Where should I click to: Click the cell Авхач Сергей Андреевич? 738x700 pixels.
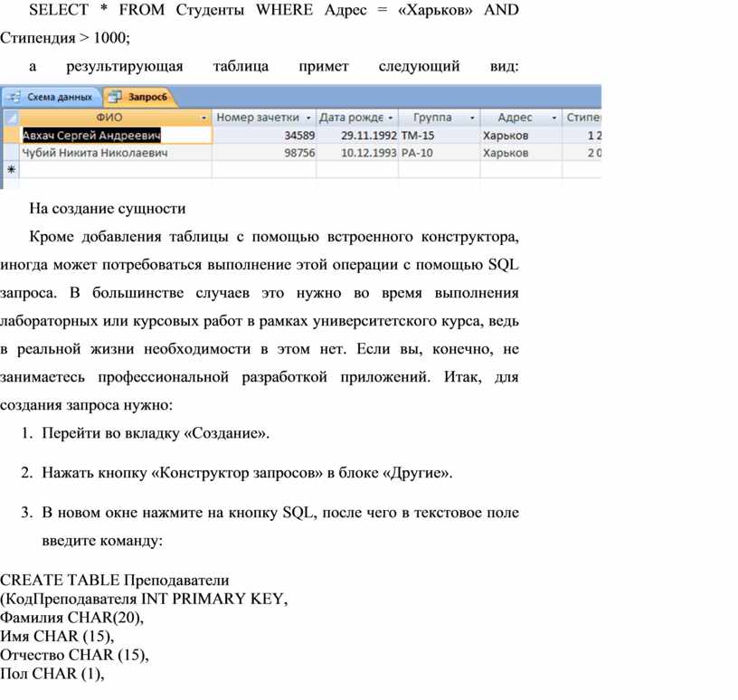coord(116,135)
